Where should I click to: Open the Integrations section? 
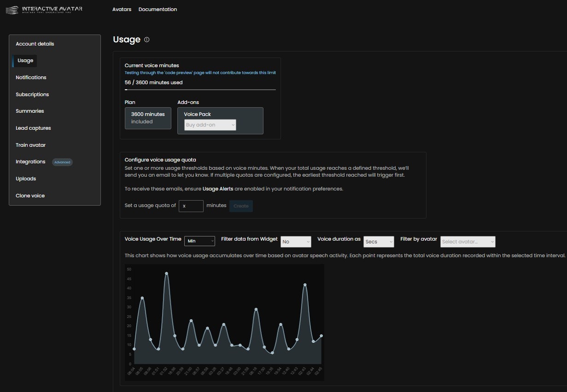pyautogui.click(x=30, y=161)
